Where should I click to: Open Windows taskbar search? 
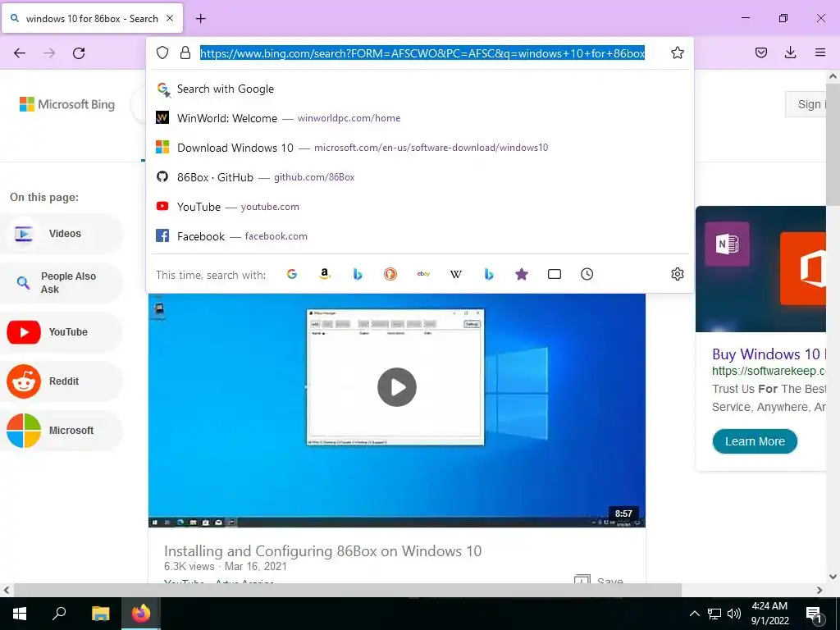(59, 614)
